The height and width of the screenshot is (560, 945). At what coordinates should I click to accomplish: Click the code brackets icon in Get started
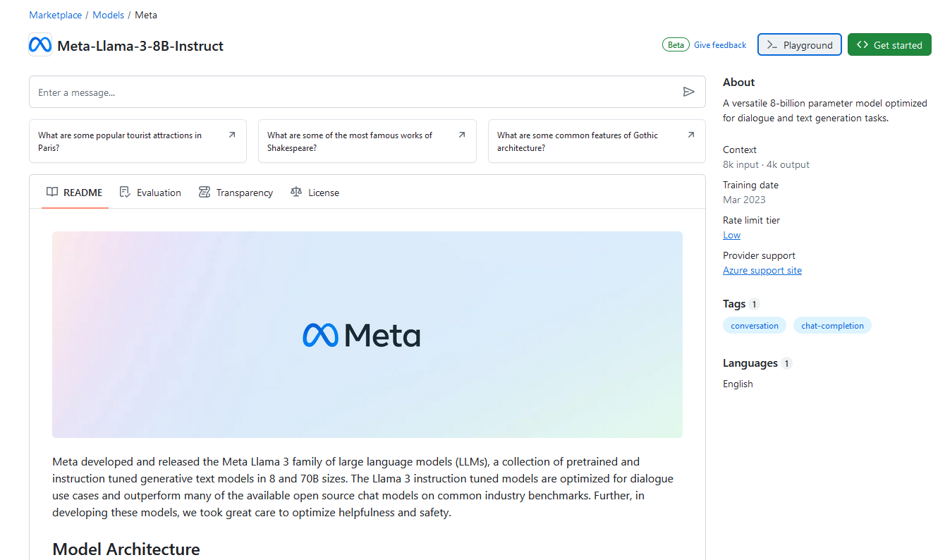coord(862,44)
